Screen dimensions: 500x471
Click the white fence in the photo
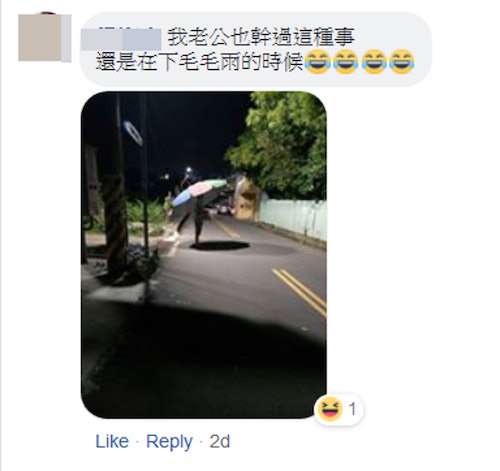pyautogui.click(x=293, y=216)
